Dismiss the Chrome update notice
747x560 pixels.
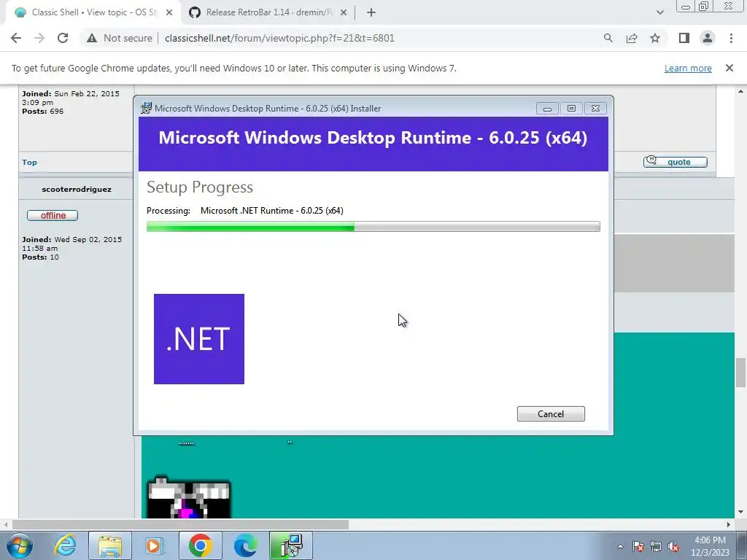tap(729, 68)
